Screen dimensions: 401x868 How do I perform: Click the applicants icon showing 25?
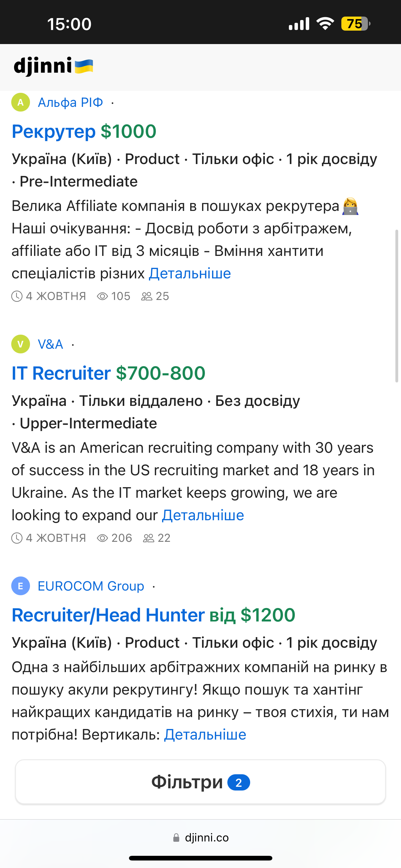click(147, 296)
